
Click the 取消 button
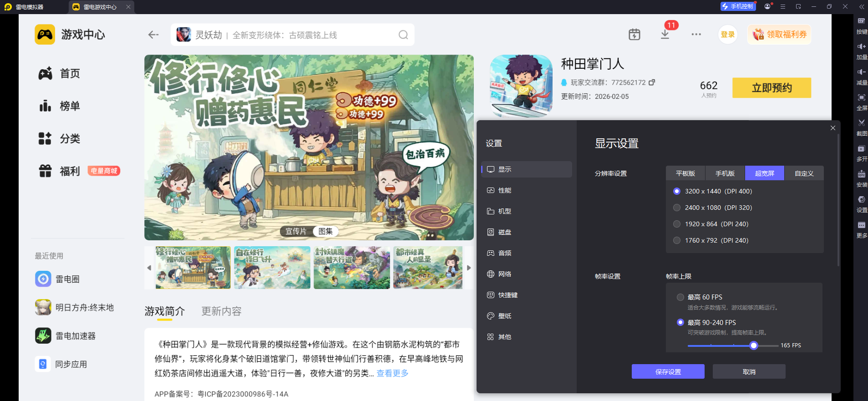(x=749, y=371)
